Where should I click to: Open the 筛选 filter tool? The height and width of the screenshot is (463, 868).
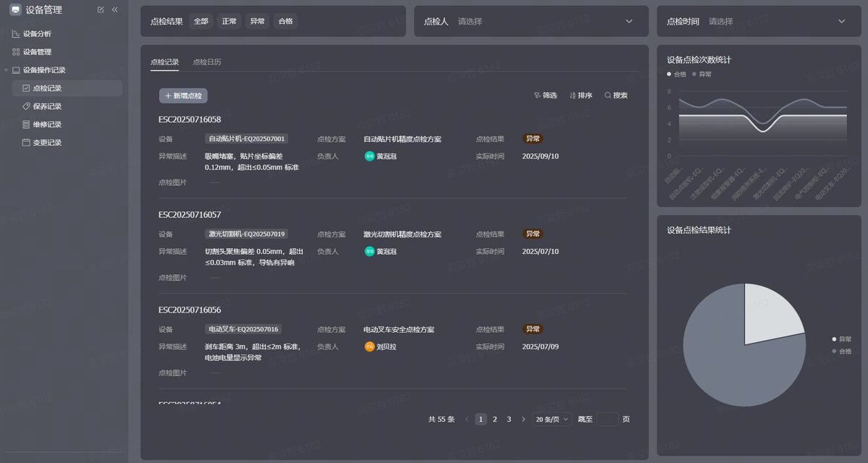click(545, 95)
